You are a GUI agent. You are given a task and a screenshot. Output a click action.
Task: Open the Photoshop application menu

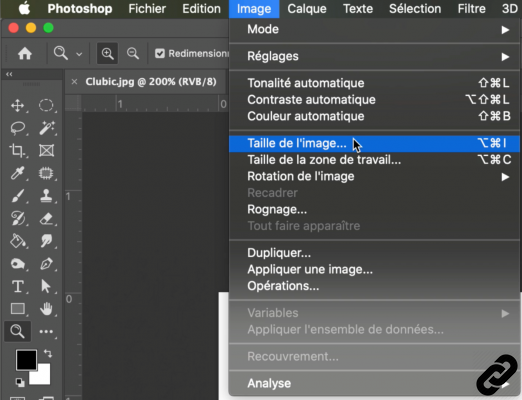(80, 9)
